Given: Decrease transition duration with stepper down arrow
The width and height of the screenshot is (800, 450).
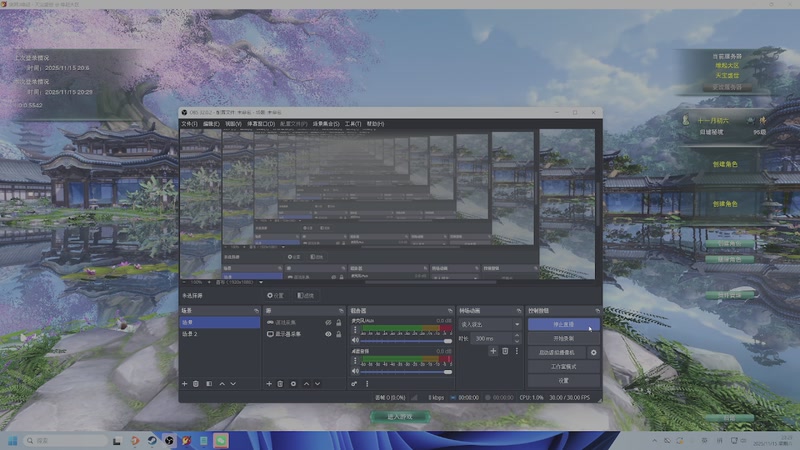Looking at the screenshot, I should pos(517,341).
